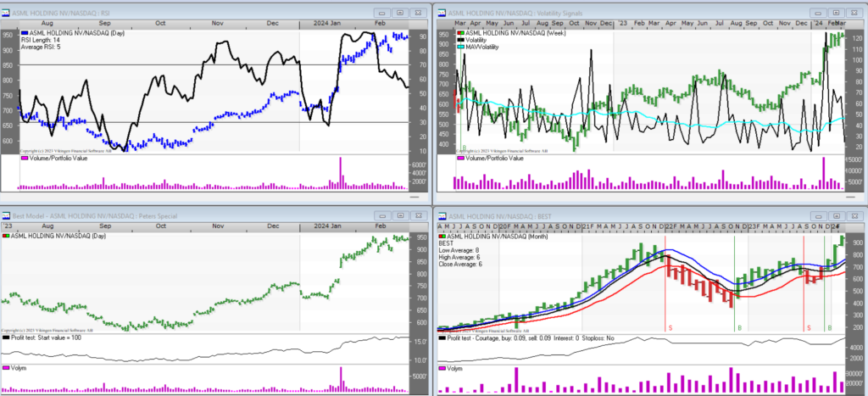Click the magenta Volym swatch in Peters Special

tap(6, 368)
